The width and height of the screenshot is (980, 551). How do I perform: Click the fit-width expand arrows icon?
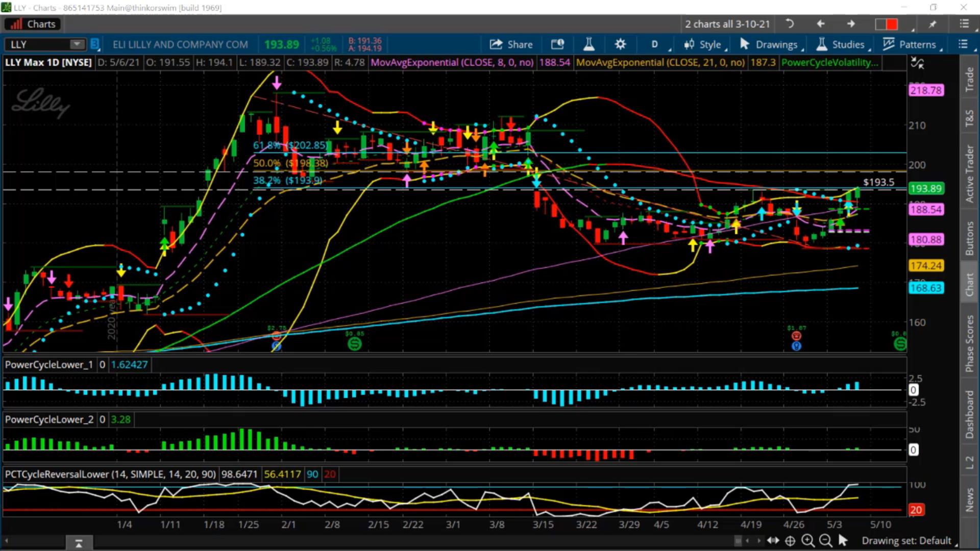pos(773,540)
